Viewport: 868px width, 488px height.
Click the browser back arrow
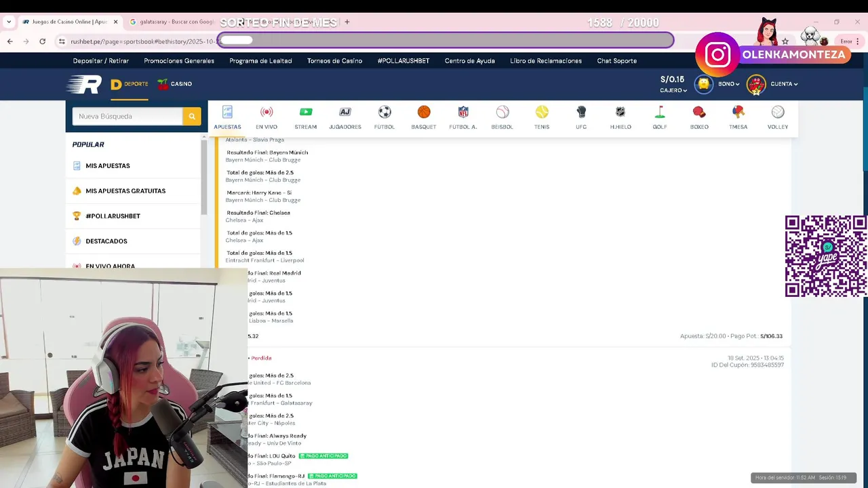[9, 41]
